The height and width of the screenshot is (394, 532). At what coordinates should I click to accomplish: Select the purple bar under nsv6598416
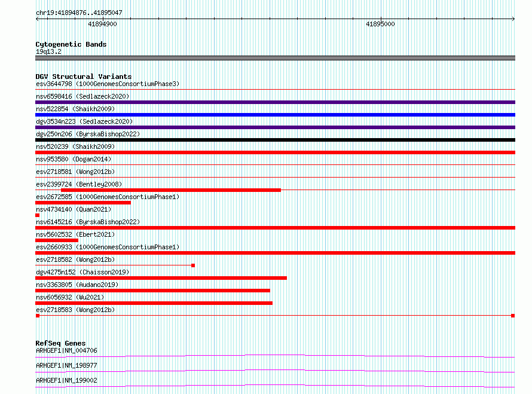pos(275,102)
